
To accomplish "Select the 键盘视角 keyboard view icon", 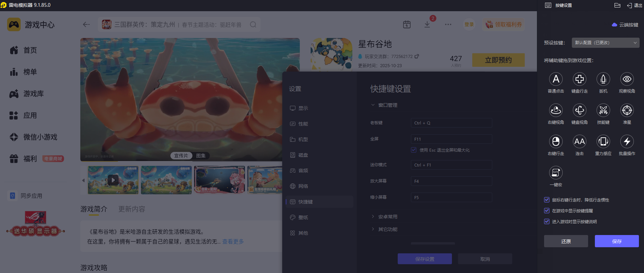I will point(580,110).
